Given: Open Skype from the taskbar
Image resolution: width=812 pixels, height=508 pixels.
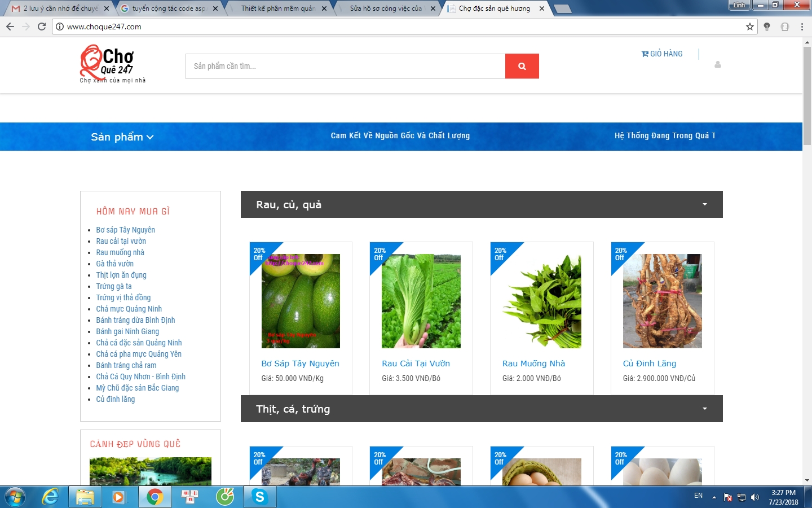Looking at the screenshot, I should pos(259,497).
